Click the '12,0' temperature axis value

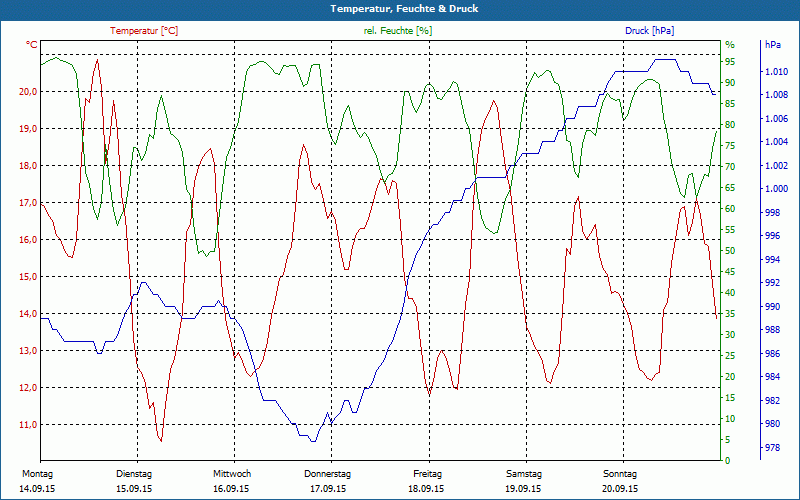[x=29, y=388]
